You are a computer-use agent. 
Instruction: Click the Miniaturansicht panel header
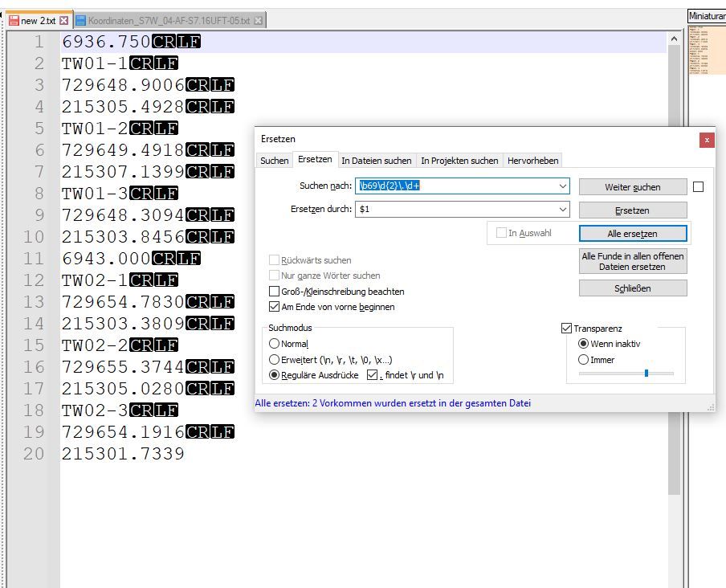[x=707, y=16]
